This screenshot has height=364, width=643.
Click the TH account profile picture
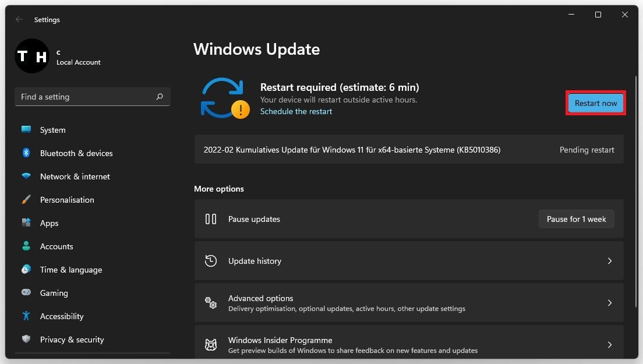(32, 56)
